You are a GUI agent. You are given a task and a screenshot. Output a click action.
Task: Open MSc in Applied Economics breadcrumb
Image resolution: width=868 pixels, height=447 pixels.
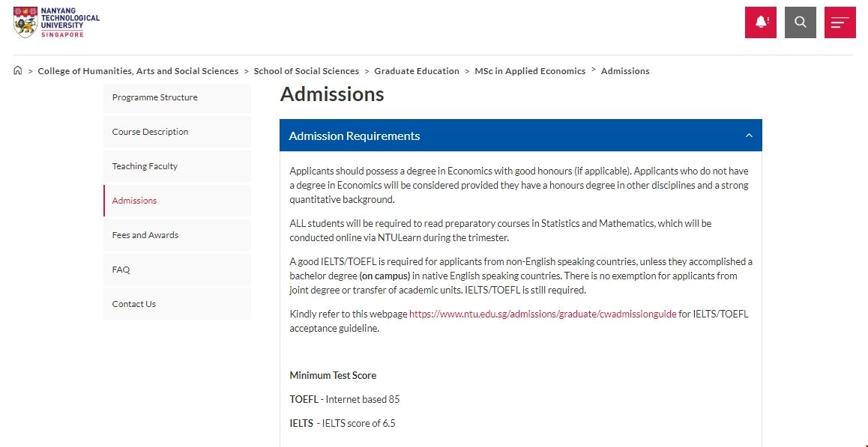click(x=530, y=71)
